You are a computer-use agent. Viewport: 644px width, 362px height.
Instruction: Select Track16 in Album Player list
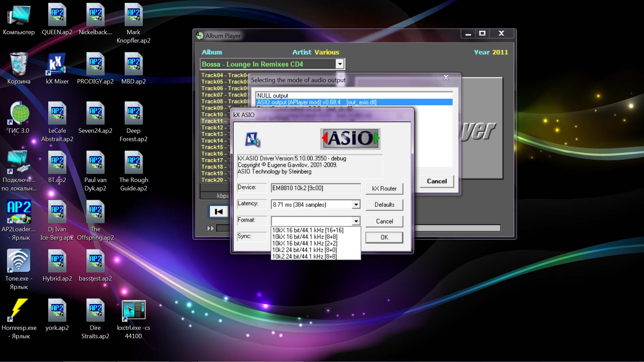click(215, 154)
